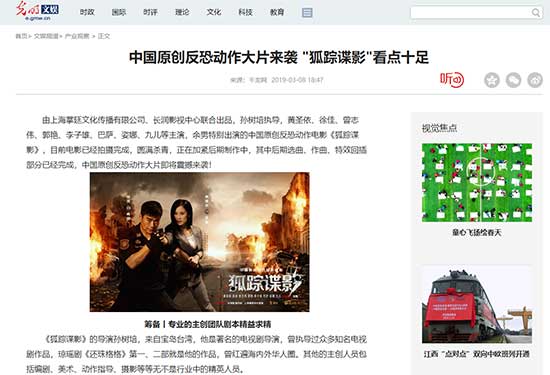Share the article to Qzone via star icon
550x375 pixels.
(x=492, y=80)
